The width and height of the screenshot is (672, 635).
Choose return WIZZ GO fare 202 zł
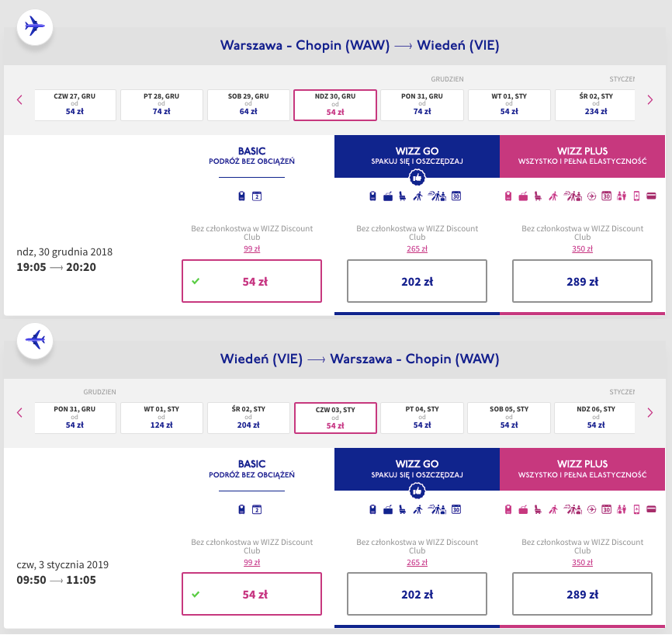(x=417, y=594)
